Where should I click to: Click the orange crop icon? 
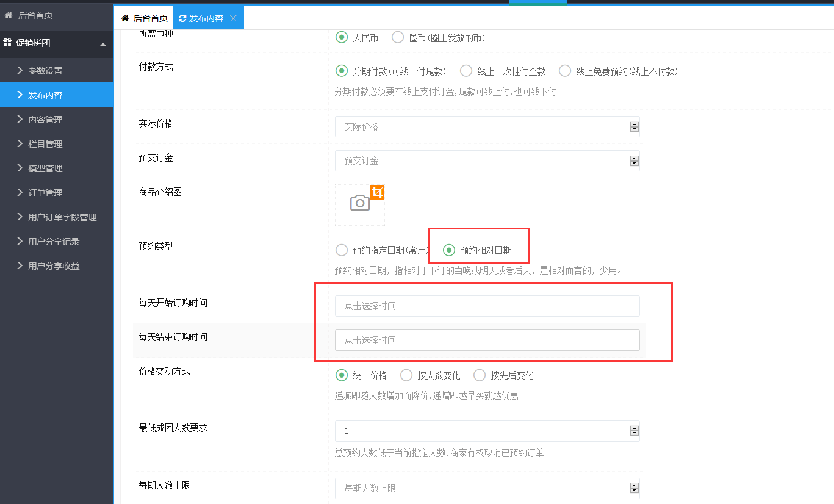(378, 193)
